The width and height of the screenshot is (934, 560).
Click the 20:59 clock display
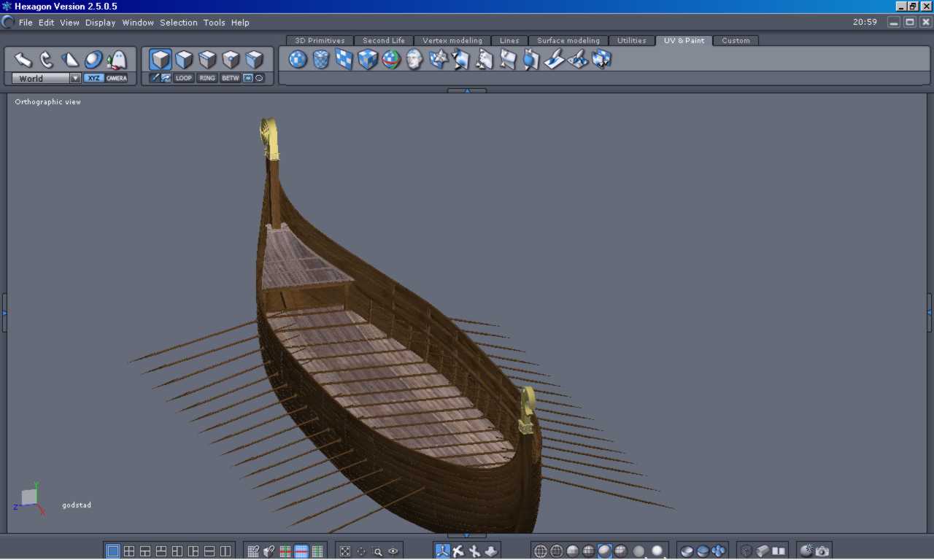tap(865, 23)
